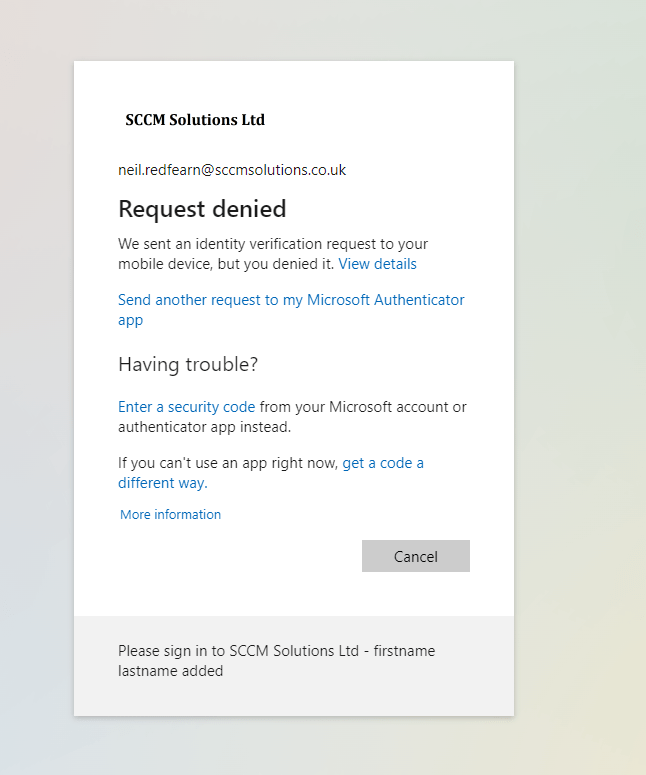The width and height of the screenshot is (646, 775).
Task: Click the Enter a security code link
Action: [x=186, y=407]
